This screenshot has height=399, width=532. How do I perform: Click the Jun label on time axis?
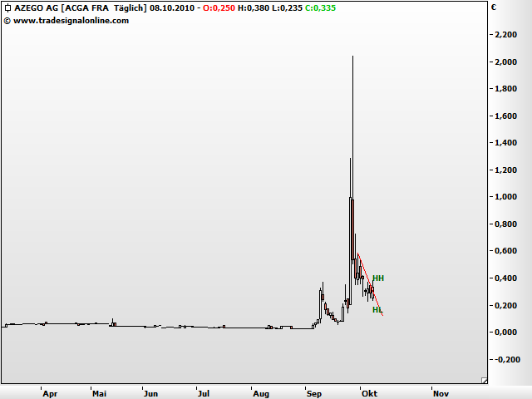(150, 393)
